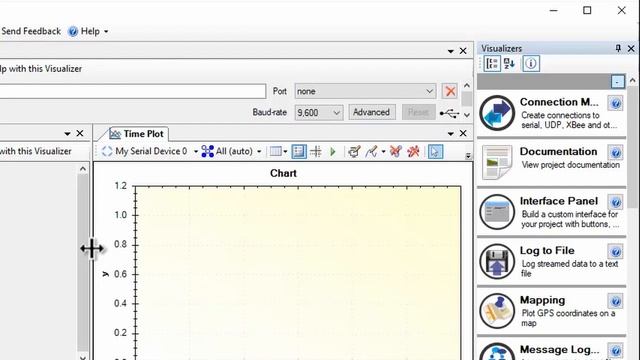
Task: Open the plot table columns dropdown
Action: click(x=278, y=151)
